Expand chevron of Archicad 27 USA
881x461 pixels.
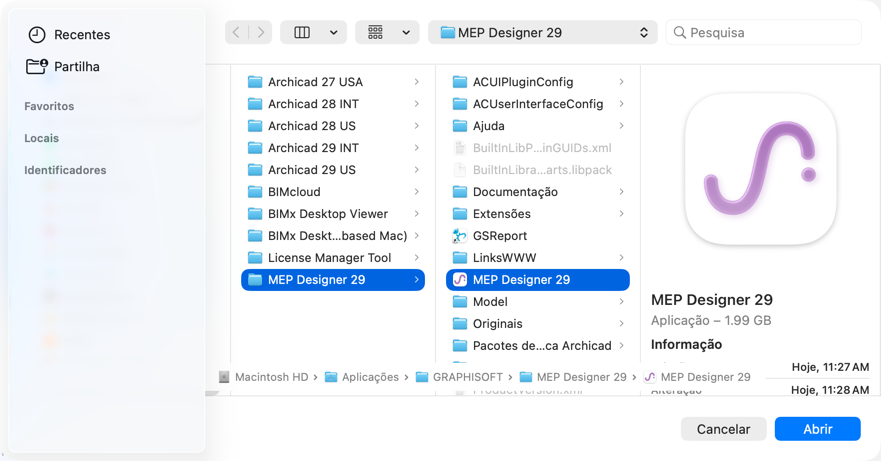[416, 82]
